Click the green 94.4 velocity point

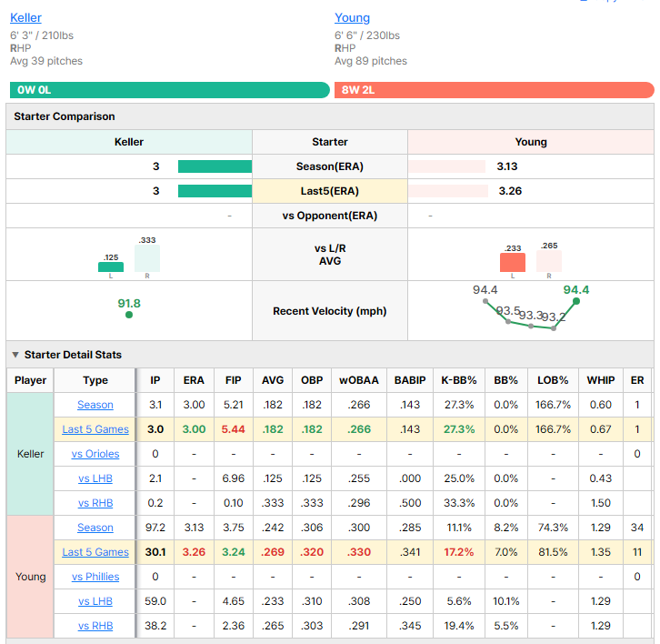[x=576, y=301]
